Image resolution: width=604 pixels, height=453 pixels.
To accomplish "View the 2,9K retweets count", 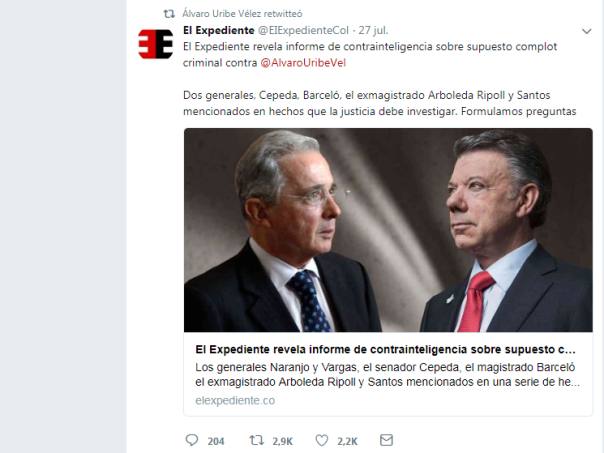I will pyautogui.click(x=282, y=441).
